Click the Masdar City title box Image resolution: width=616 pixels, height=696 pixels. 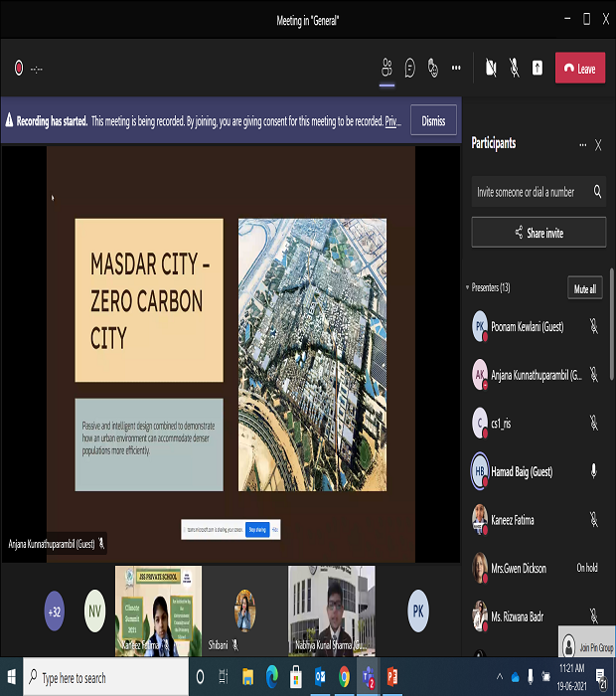(149, 300)
